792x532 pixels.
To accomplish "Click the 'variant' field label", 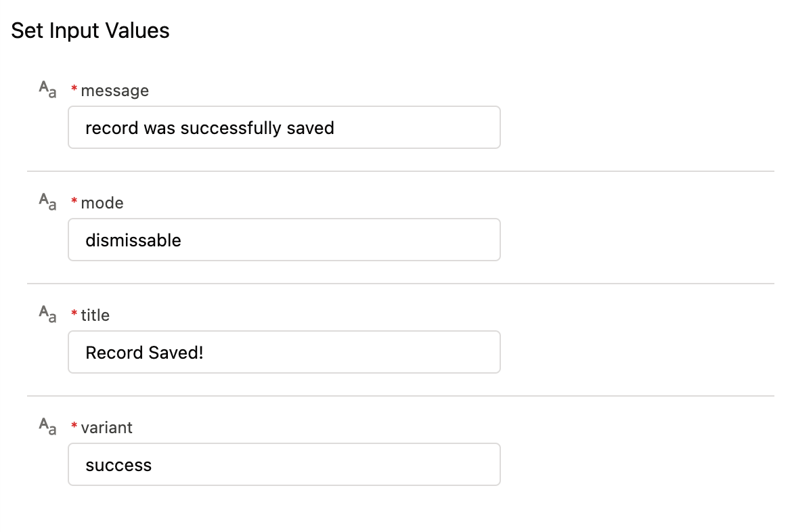I will (x=106, y=427).
